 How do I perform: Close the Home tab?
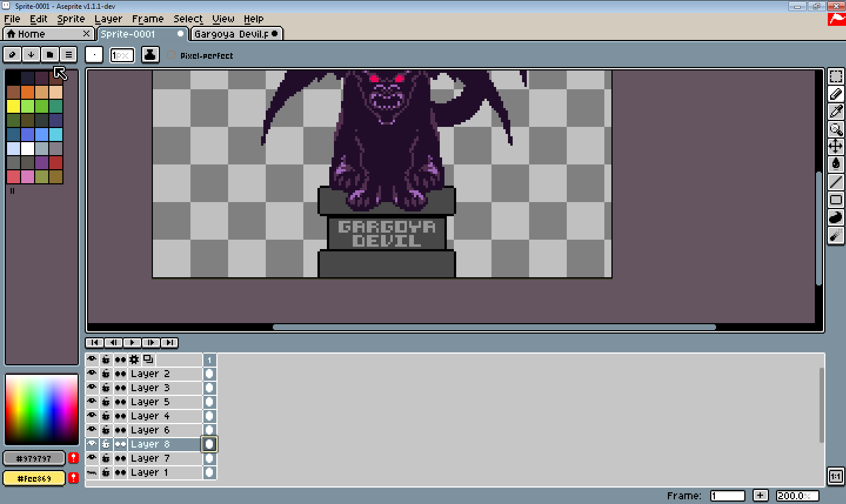pos(86,33)
